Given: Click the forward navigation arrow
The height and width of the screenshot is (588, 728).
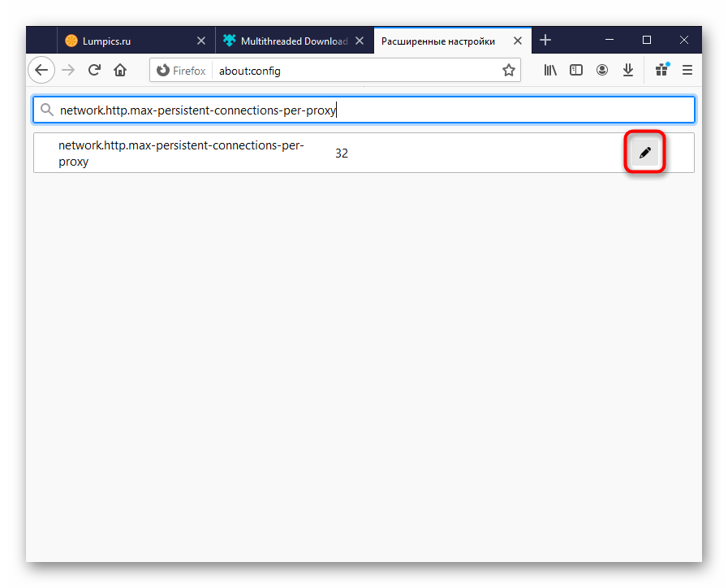Looking at the screenshot, I should coord(68,70).
